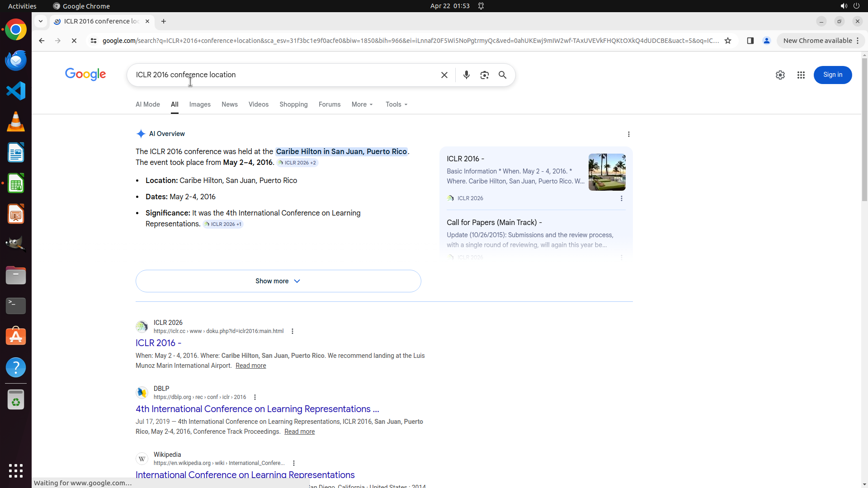Click the Caribe Hilton beach thumbnail
This screenshot has width=868, height=488.
point(607,172)
